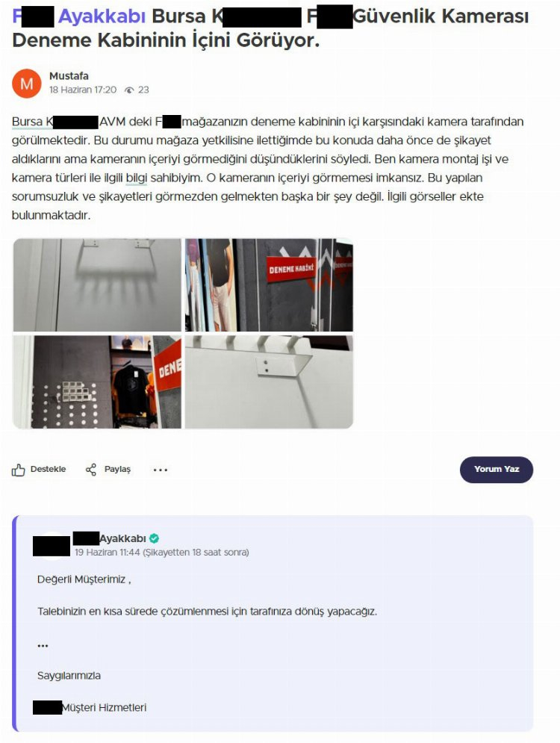560x743 pixels.
Task: Click the Ayakkabı company name in reply
Action: (x=122, y=538)
